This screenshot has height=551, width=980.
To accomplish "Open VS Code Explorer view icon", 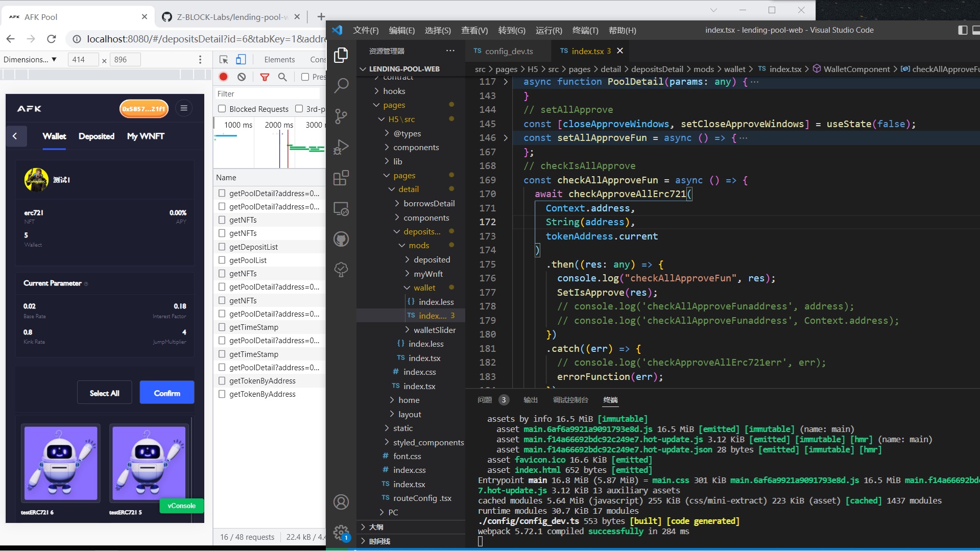I will (x=341, y=55).
